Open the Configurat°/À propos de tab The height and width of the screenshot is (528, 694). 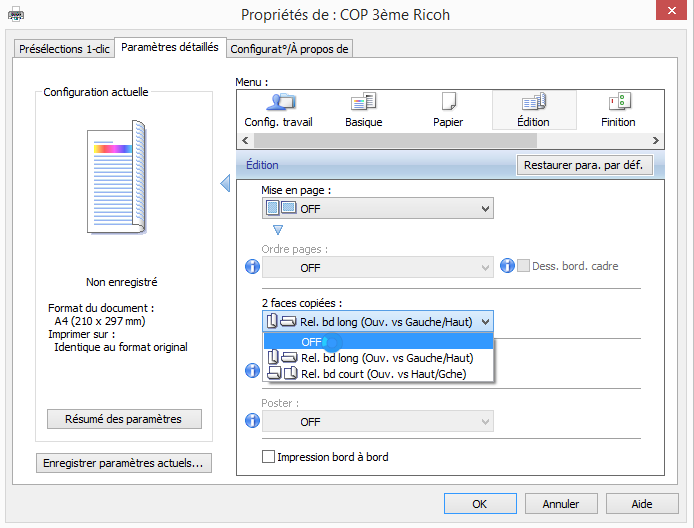[x=290, y=49]
